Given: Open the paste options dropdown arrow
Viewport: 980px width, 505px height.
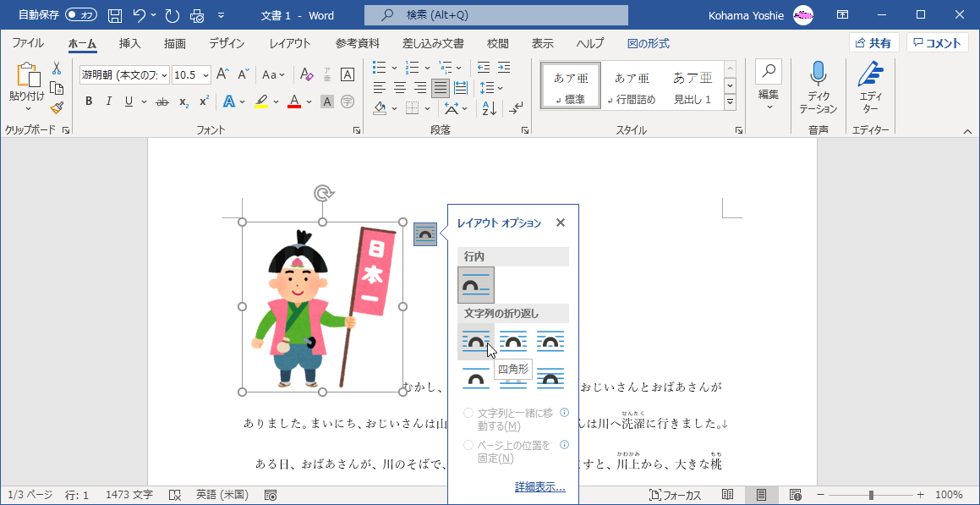Looking at the screenshot, I should [x=28, y=108].
